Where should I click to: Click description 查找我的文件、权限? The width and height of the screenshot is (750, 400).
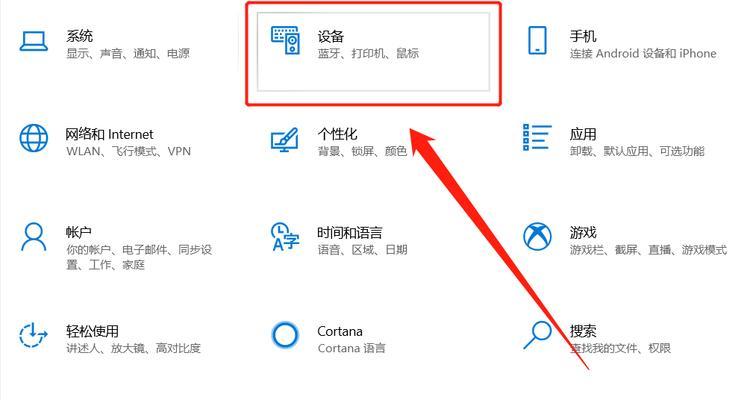[x=620, y=348]
